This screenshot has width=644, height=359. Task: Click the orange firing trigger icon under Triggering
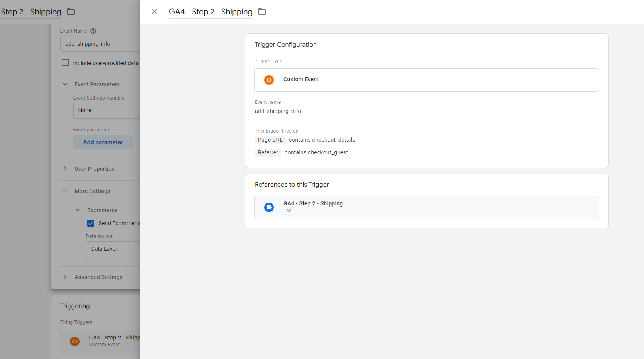[x=75, y=341]
